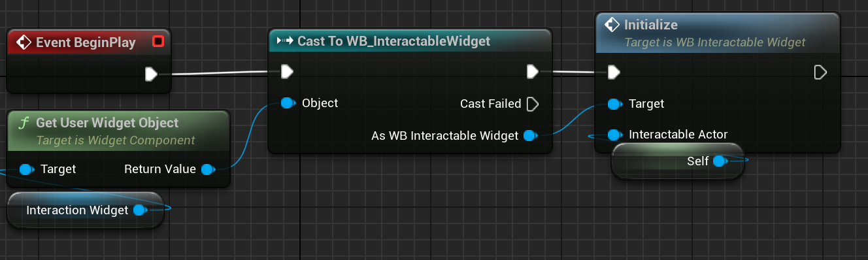The height and width of the screenshot is (260, 868).
Task: Click the Cast Failed execution pin
Action: (533, 104)
